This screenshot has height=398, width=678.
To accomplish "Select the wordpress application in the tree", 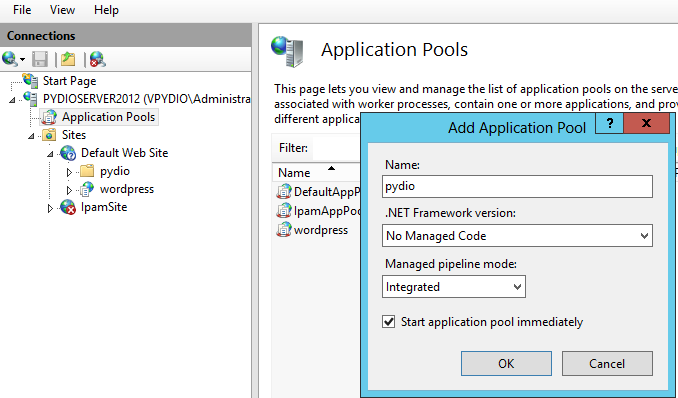I will (x=127, y=189).
